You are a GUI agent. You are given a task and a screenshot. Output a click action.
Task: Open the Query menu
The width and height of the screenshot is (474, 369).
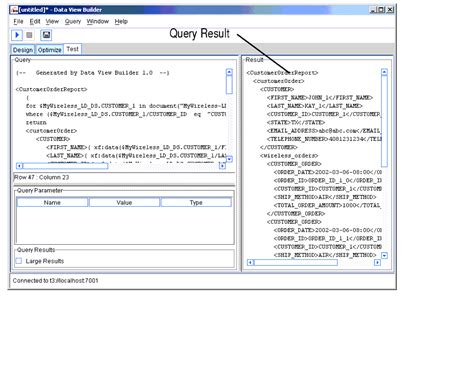click(x=73, y=22)
